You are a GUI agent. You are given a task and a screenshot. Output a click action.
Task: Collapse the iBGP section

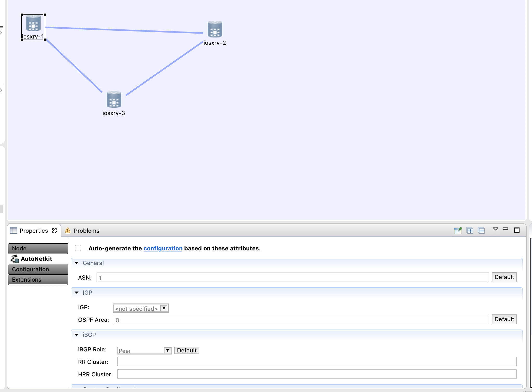pyautogui.click(x=77, y=335)
